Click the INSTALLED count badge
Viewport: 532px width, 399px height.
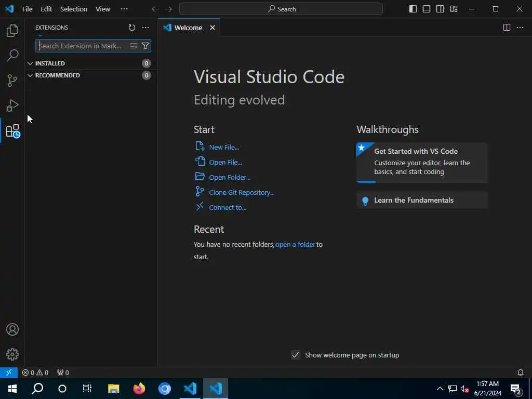[x=146, y=63]
